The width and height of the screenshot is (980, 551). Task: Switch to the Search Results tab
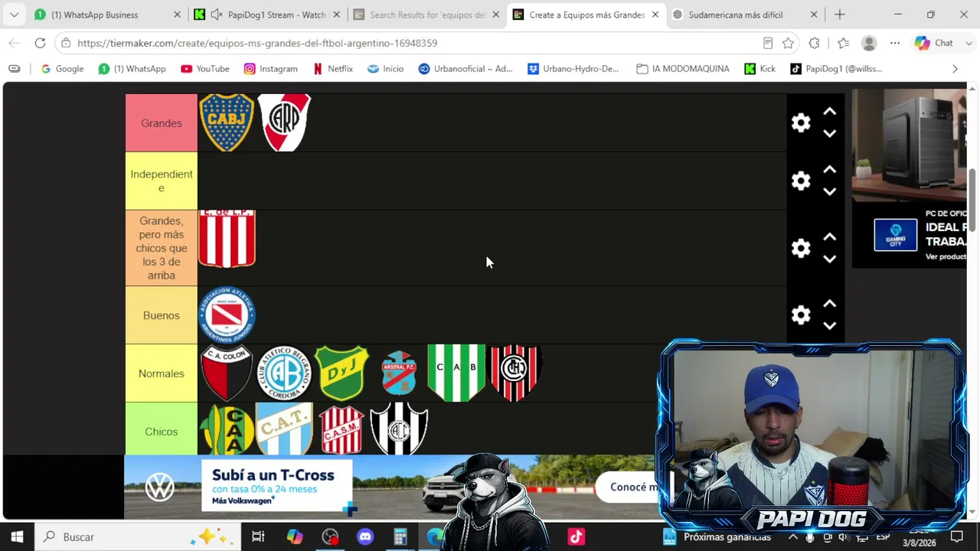[x=427, y=15]
